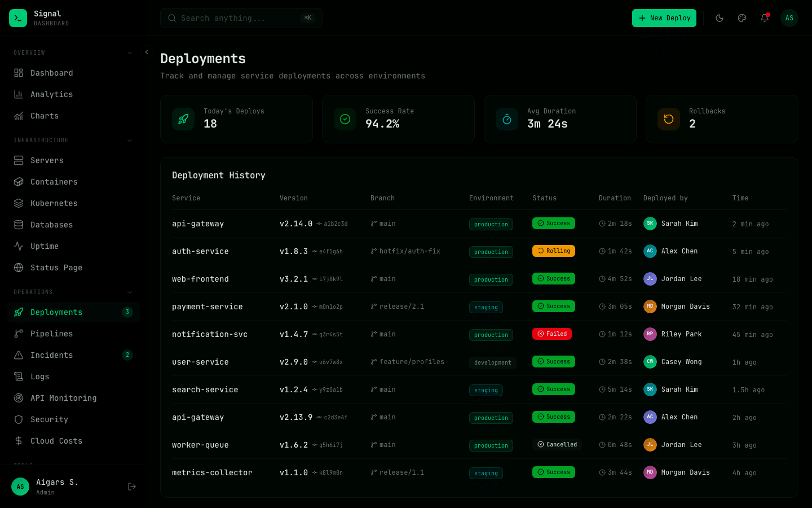Collapse the Infrastructure group in sidebar

pos(130,140)
